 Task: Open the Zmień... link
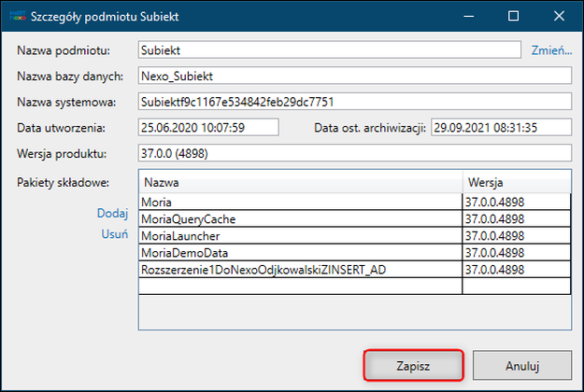click(x=551, y=49)
